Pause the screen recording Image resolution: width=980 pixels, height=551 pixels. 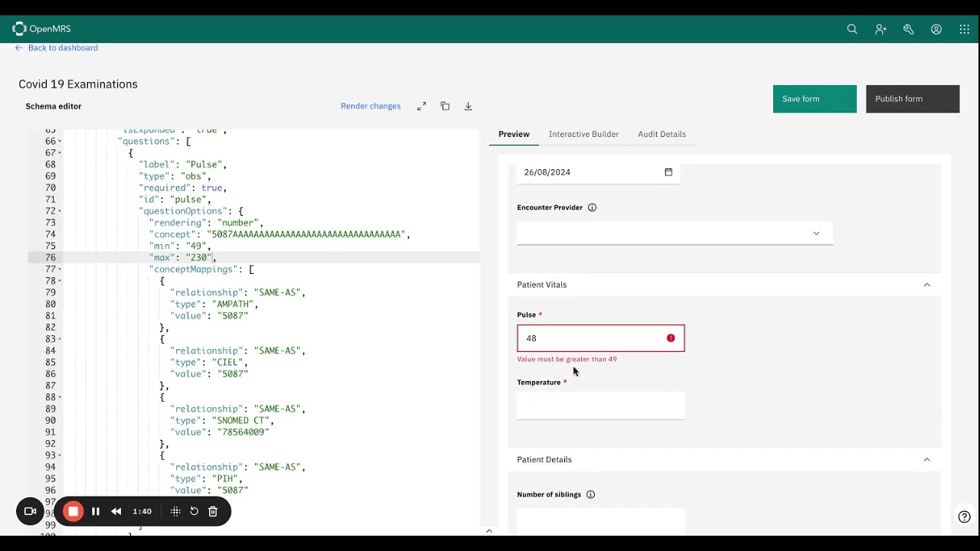click(96, 511)
